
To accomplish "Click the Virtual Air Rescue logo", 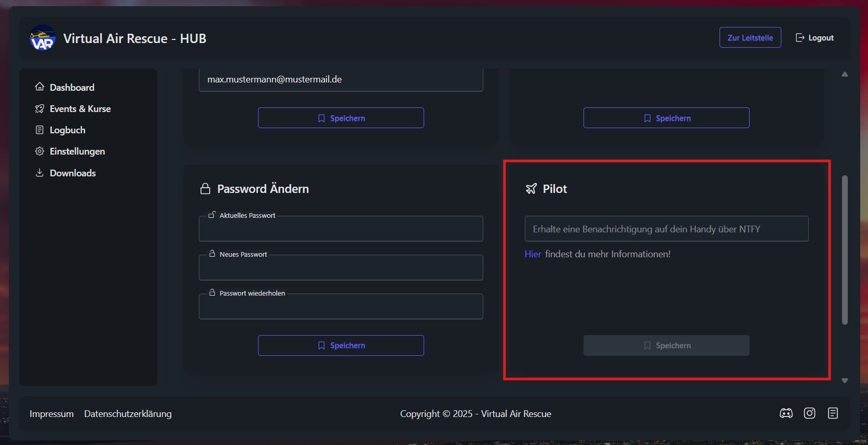I will tap(43, 38).
